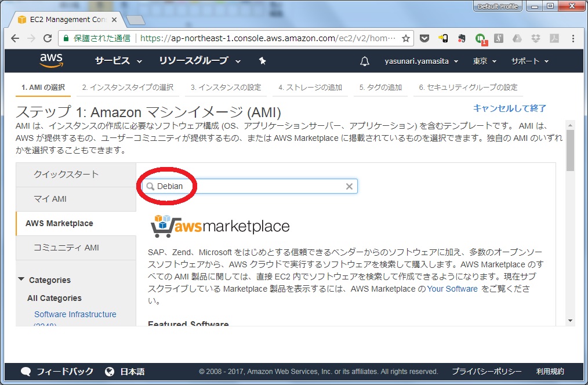Open the yasunari.yamasita account menu
588x385 pixels.
click(421, 61)
